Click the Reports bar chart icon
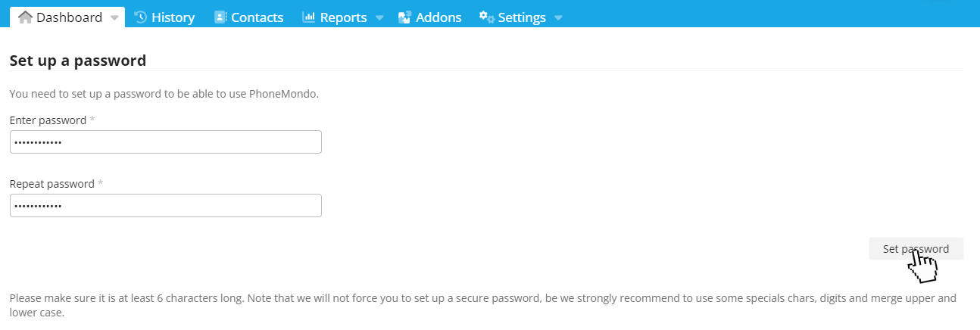The height and width of the screenshot is (330, 980). pyautogui.click(x=308, y=17)
